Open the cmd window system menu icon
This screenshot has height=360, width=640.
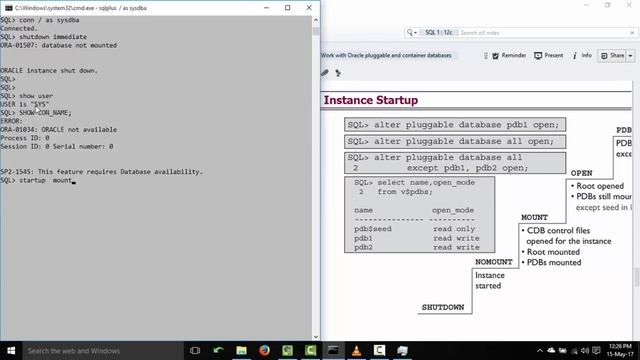pos(8,8)
